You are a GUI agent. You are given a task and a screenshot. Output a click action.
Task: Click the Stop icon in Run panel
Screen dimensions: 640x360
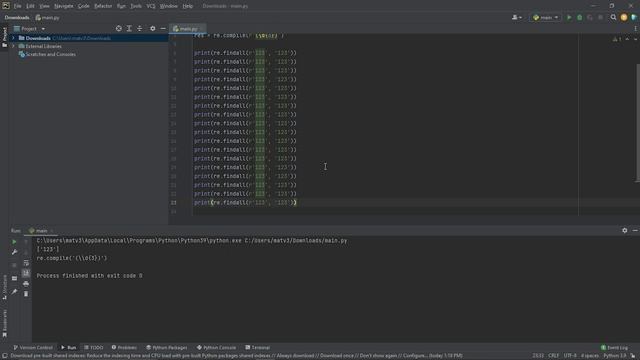click(14, 265)
